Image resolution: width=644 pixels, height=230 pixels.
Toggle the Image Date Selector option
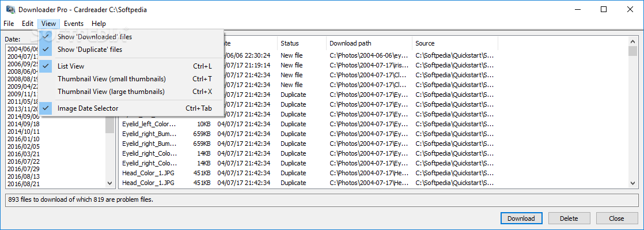131,108
